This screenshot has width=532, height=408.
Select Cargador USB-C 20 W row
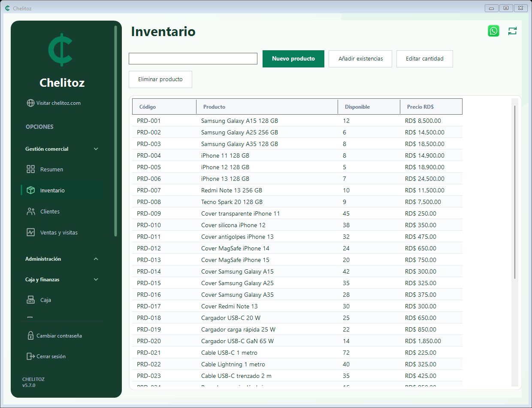[297, 318]
